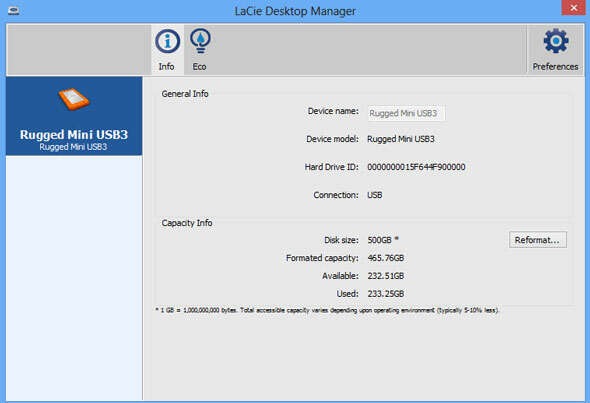Click the 232.51GB available value
The image size is (590, 403).
(386, 276)
